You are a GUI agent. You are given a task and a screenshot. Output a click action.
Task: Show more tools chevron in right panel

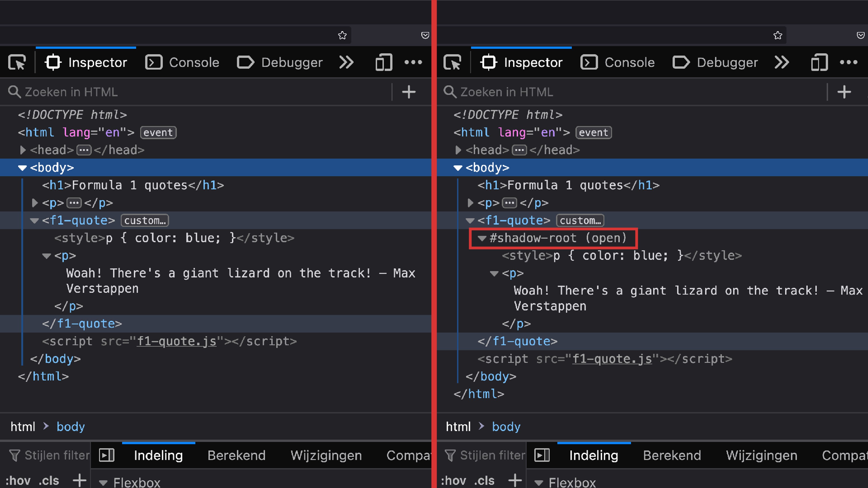(x=782, y=62)
